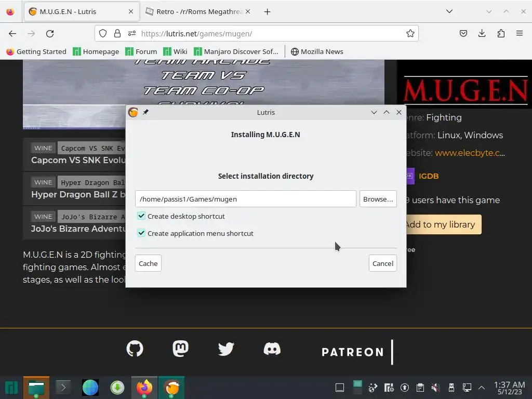Open the Twitter footer icon
The height and width of the screenshot is (399, 532).
226,349
